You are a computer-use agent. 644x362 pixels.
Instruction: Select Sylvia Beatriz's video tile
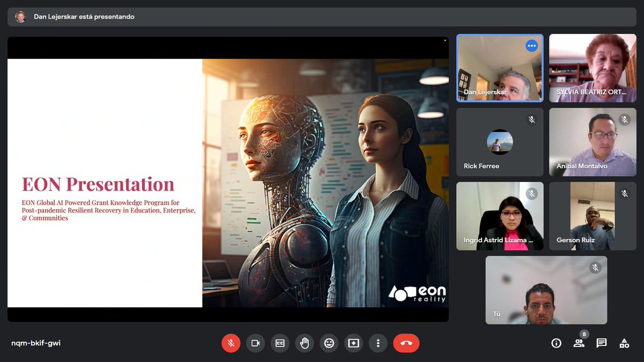(x=592, y=68)
